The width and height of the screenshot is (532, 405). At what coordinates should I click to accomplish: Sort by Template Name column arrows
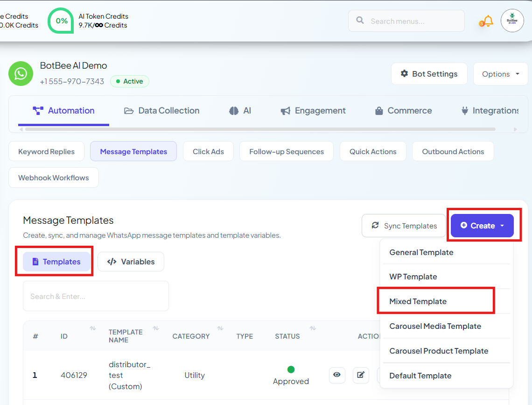point(156,328)
